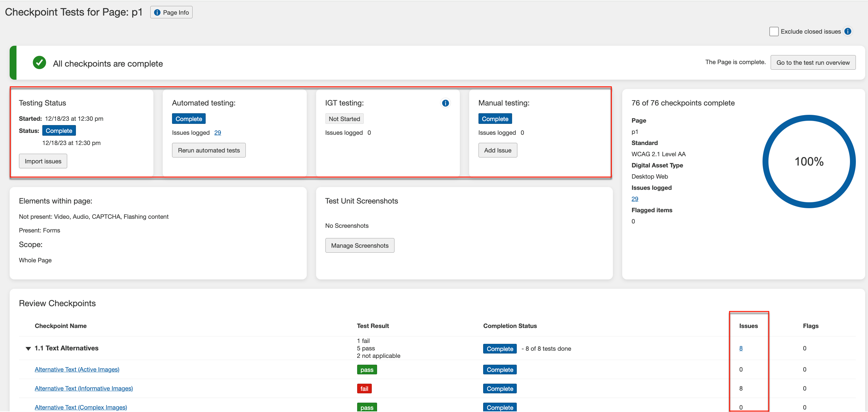Screen dimensions: 868x412
Task: Open Manage Screenshots
Action: pos(359,246)
